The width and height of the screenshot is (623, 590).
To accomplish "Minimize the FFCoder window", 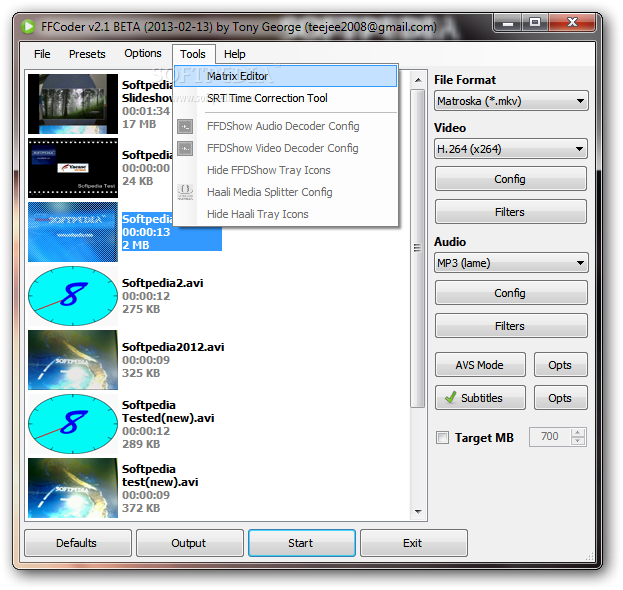I will (507, 23).
